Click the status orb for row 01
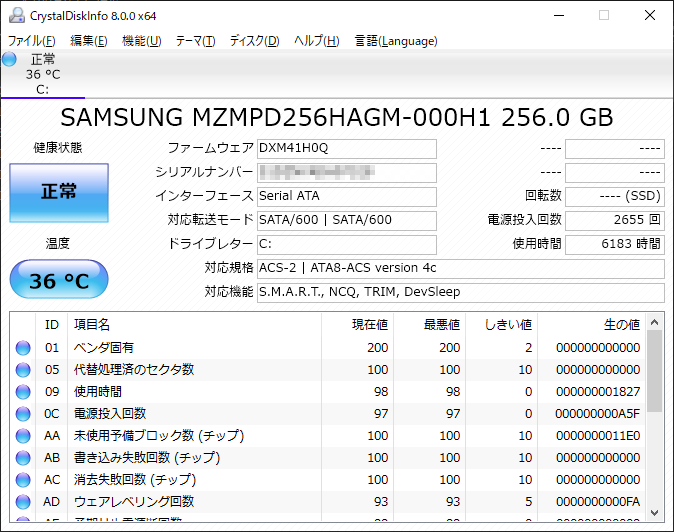The width and height of the screenshot is (674, 532). [23, 348]
